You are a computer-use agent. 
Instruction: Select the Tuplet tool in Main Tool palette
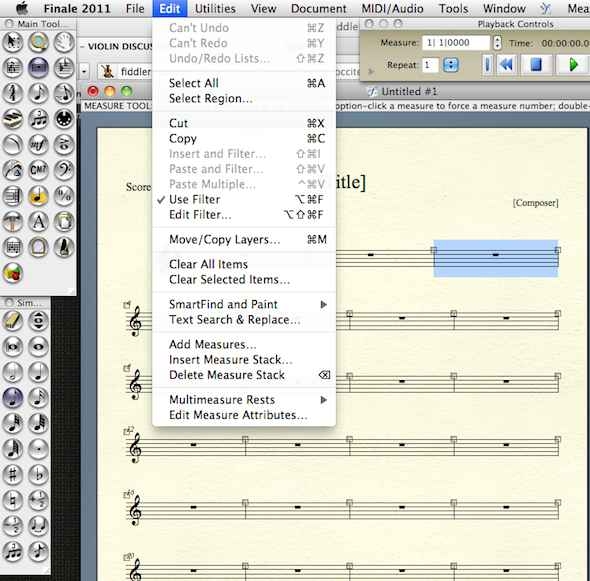(38, 119)
